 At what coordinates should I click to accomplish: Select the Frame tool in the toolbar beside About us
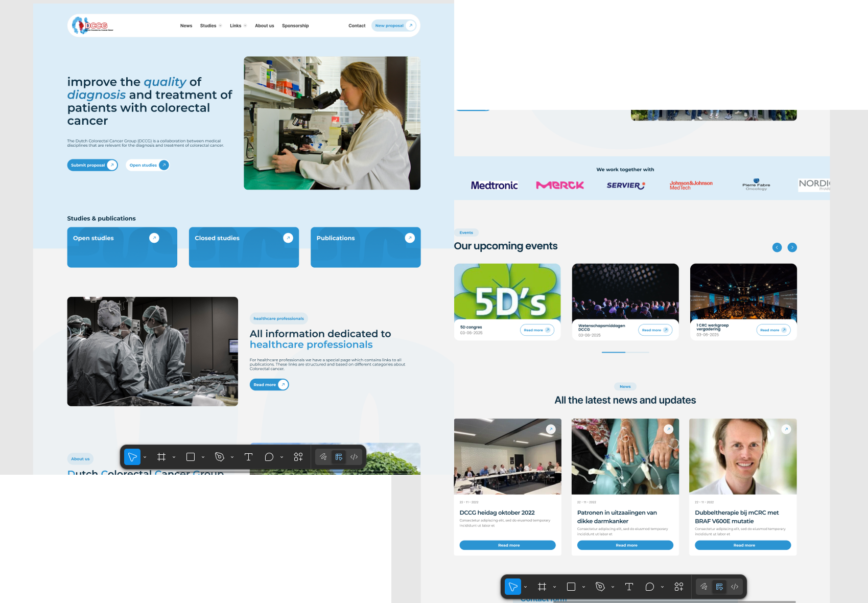pyautogui.click(x=161, y=457)
